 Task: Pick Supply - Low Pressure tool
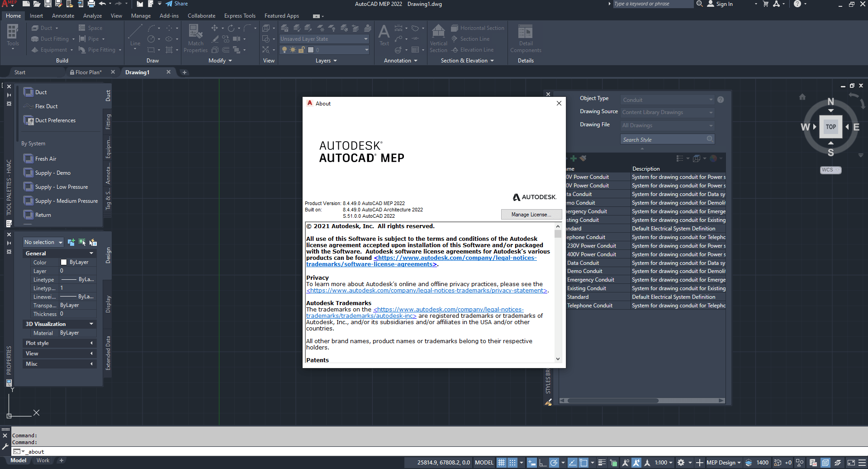(x=56, y=187)
